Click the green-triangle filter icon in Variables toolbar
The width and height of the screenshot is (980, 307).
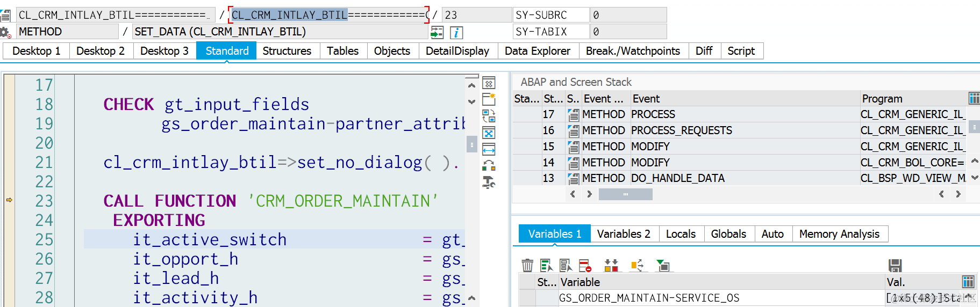coord(663,265)
